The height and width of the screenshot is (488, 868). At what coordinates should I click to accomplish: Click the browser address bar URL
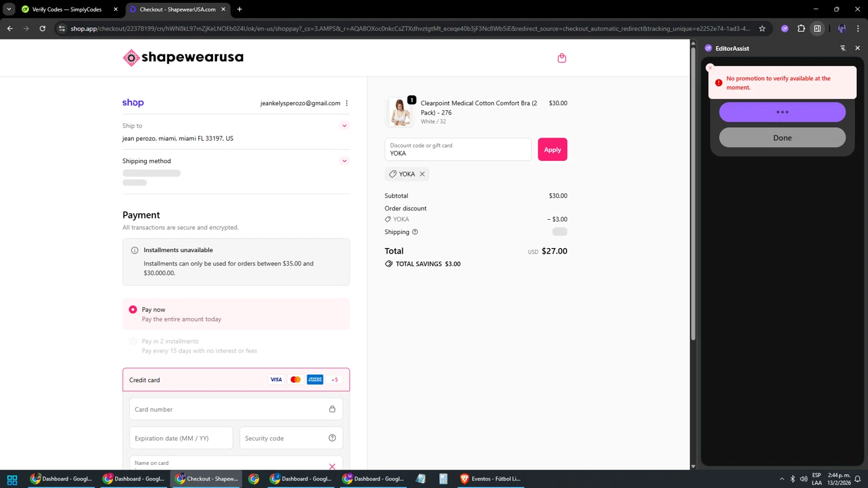pos(410,28)
